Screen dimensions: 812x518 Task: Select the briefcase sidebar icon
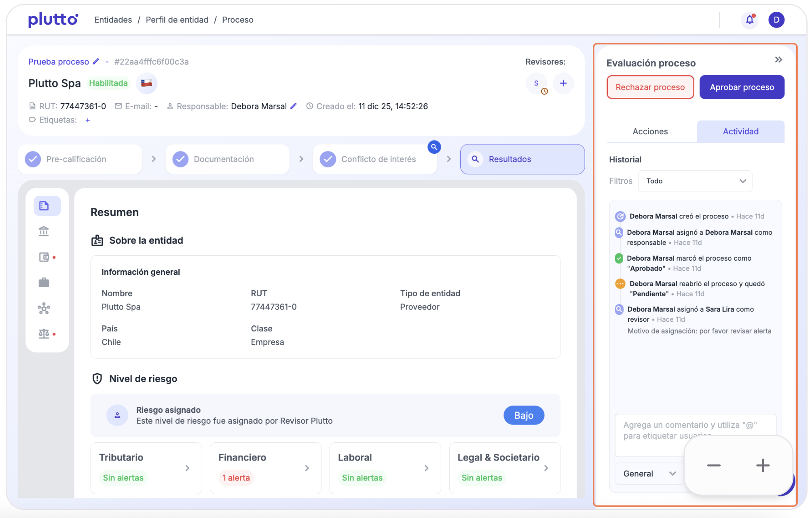(x=44, y=282)
